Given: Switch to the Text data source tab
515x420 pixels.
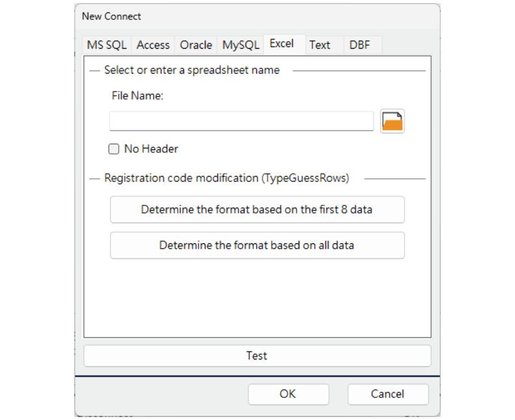Looking at the screenshot, I should click(321, 45).
